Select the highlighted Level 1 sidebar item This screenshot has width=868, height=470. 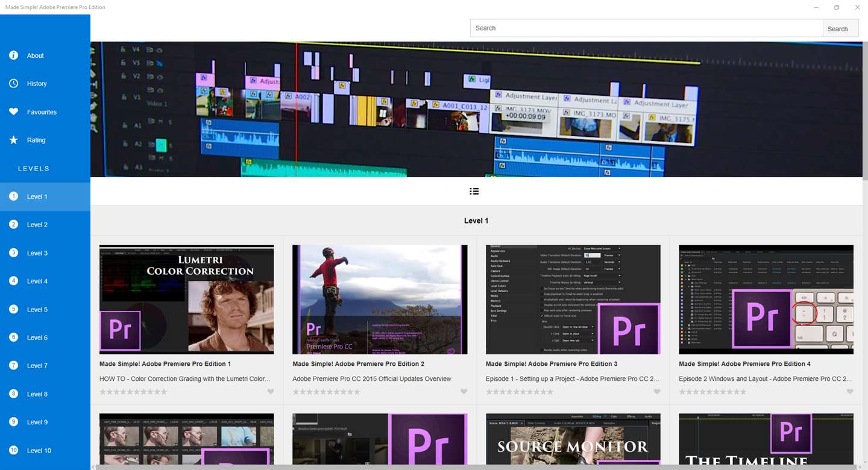pos(45,196)
